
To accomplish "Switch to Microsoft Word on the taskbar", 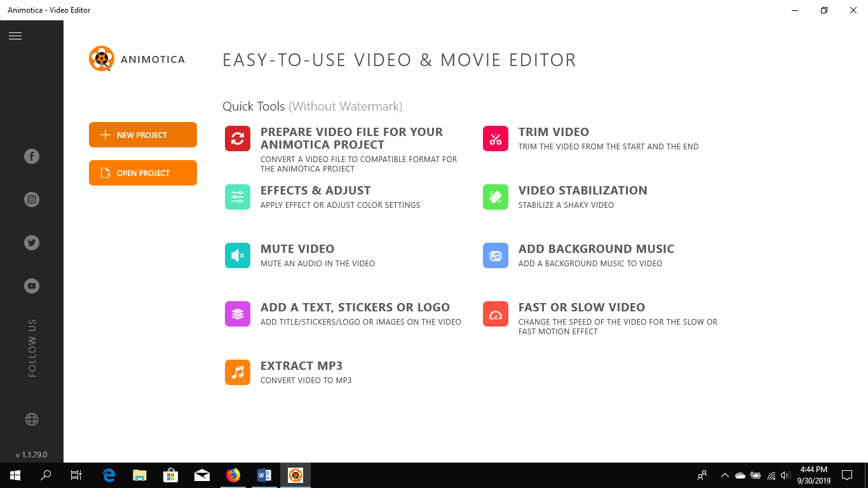I will 264,475.
